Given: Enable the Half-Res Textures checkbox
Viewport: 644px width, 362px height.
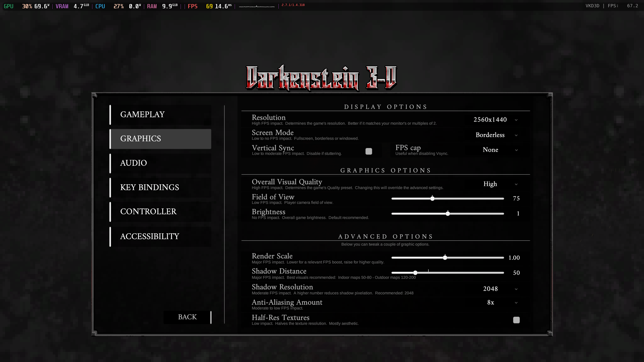Looking at the screenshot, I should [x=516, y=320].
